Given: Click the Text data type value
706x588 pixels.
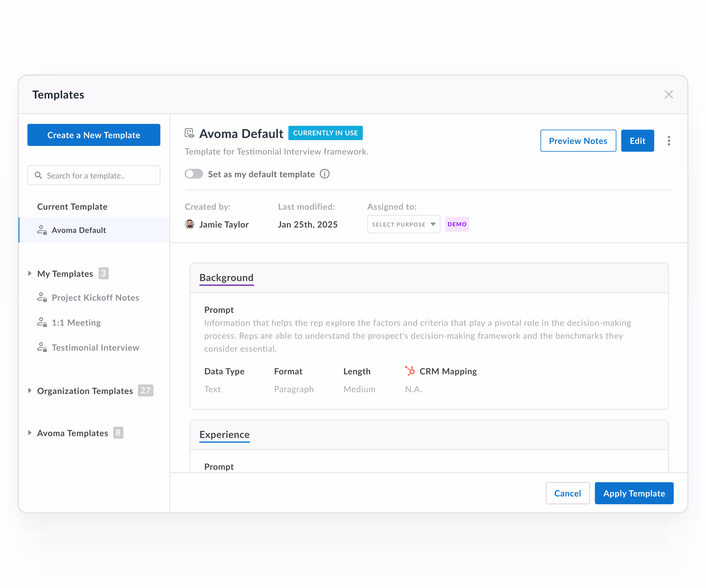Looking at the screenshot, I should [x=212, y=389].
